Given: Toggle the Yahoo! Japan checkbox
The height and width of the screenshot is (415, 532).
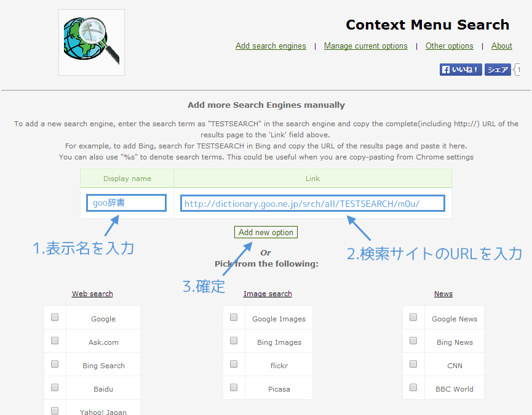Looking at the screenshot, I should [55, 411].
